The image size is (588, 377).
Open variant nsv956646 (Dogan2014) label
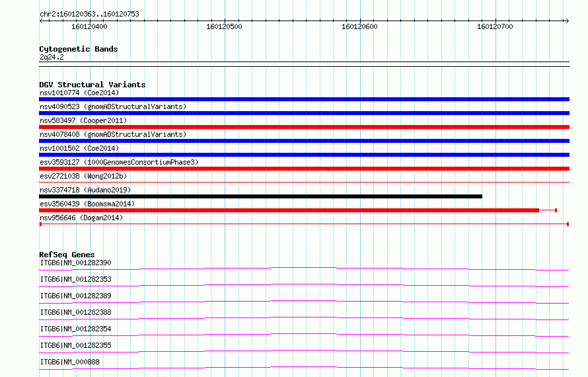pyautogui.click(x=81, y=218)
